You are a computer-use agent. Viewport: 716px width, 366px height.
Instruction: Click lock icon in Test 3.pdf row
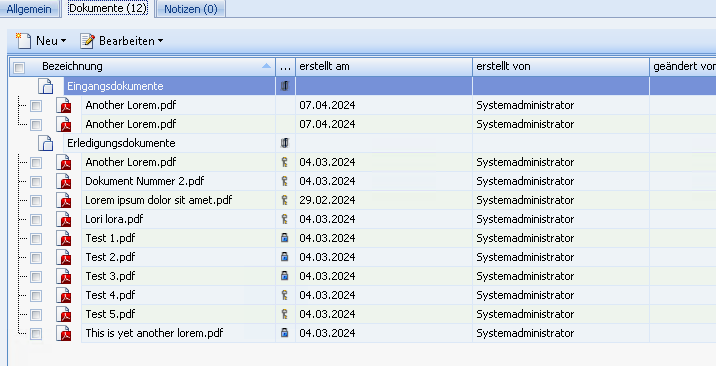[x=284, y=276]
